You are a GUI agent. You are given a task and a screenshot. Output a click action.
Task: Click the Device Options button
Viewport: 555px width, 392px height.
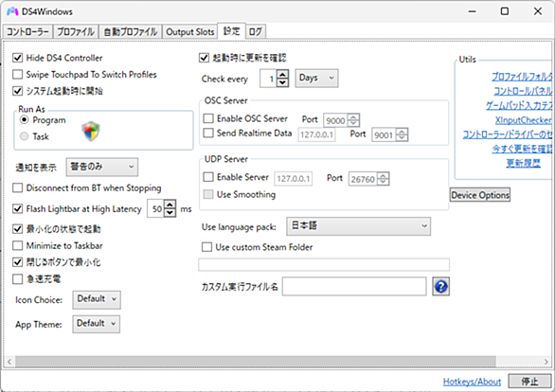(x=480, y=195)
